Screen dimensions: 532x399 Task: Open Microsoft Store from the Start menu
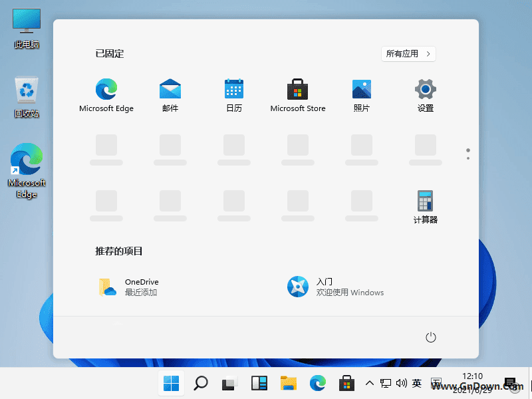[297, 90]
